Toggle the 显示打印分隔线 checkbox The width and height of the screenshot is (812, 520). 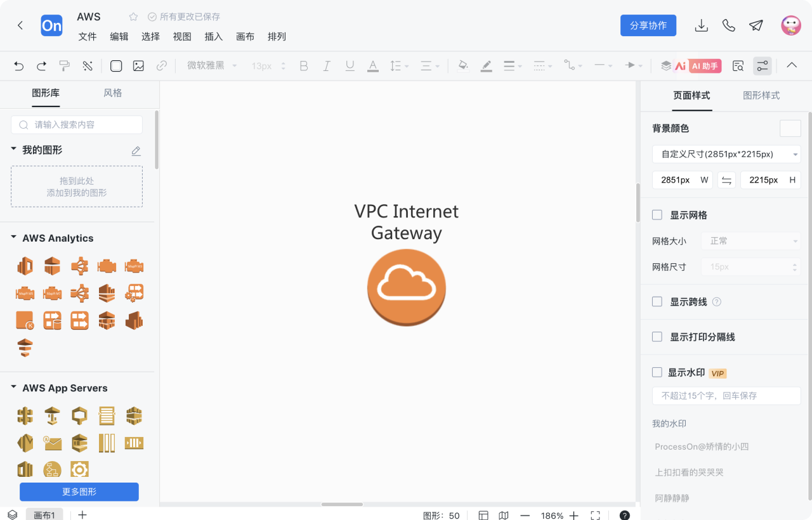point(657,337)
